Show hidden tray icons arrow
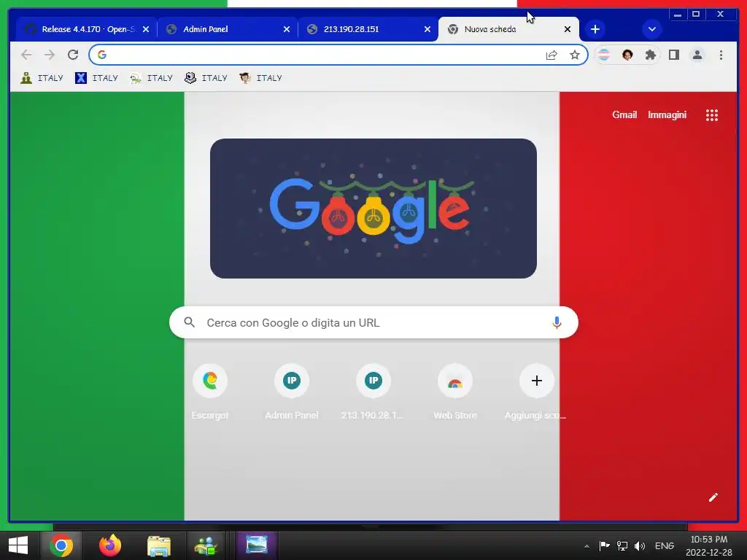 click(x=587, y=546)
